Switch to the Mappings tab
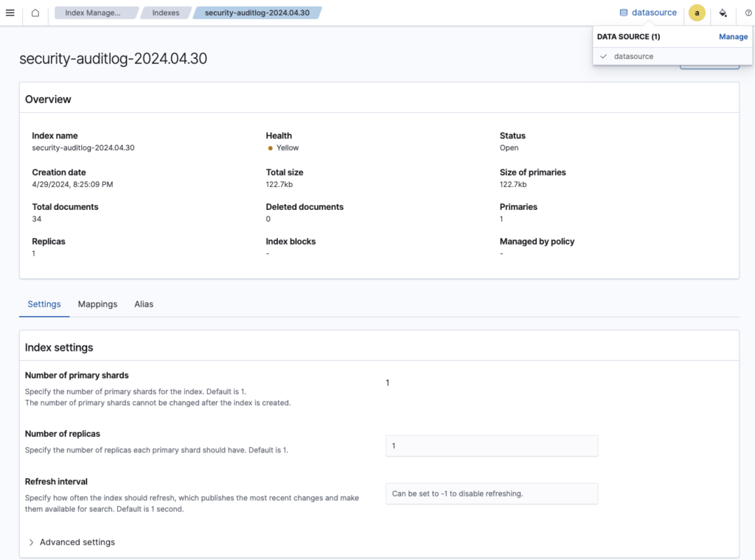 [97, 304]
